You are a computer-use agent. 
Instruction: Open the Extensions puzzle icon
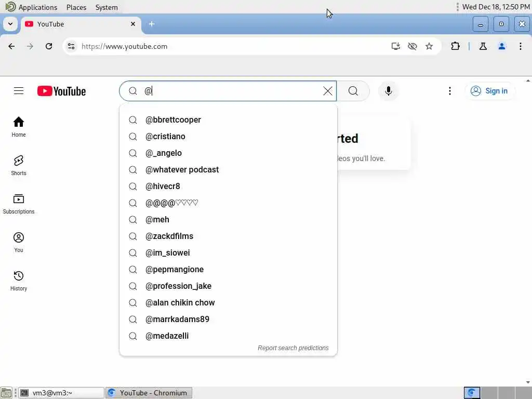455,46
